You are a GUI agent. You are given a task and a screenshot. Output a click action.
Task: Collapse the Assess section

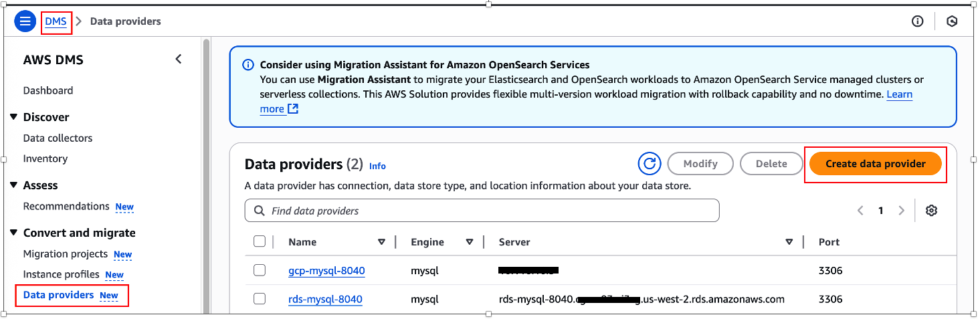(x=13, y=185)
